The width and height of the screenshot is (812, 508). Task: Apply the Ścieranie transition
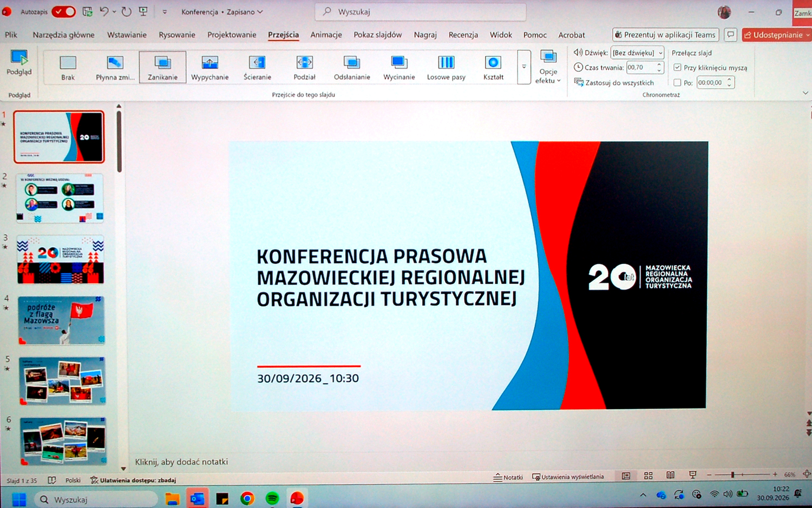click(x=257, y=67)
